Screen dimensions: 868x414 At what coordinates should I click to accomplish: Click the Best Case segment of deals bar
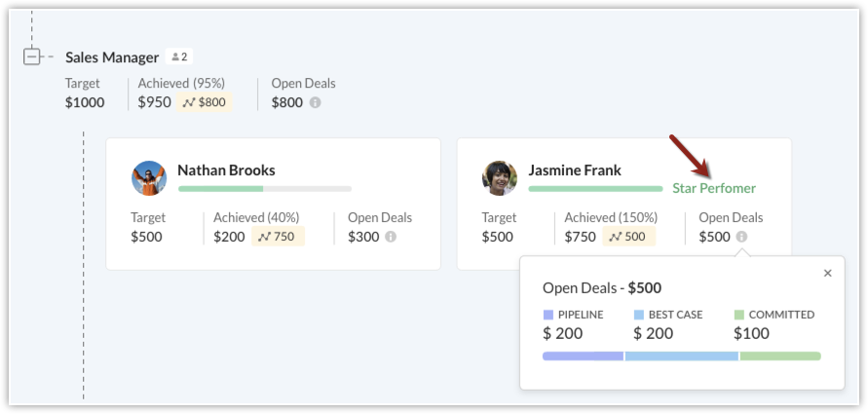point(681,357)
